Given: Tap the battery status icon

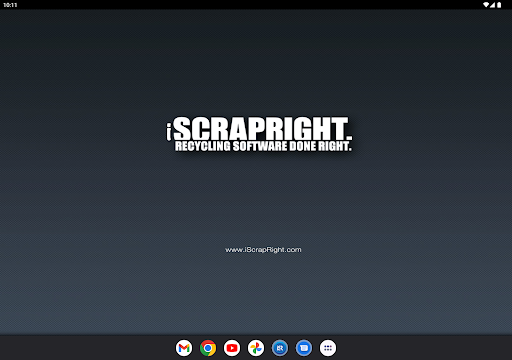Looking at the screenshot, I should (x=499, y=5).
